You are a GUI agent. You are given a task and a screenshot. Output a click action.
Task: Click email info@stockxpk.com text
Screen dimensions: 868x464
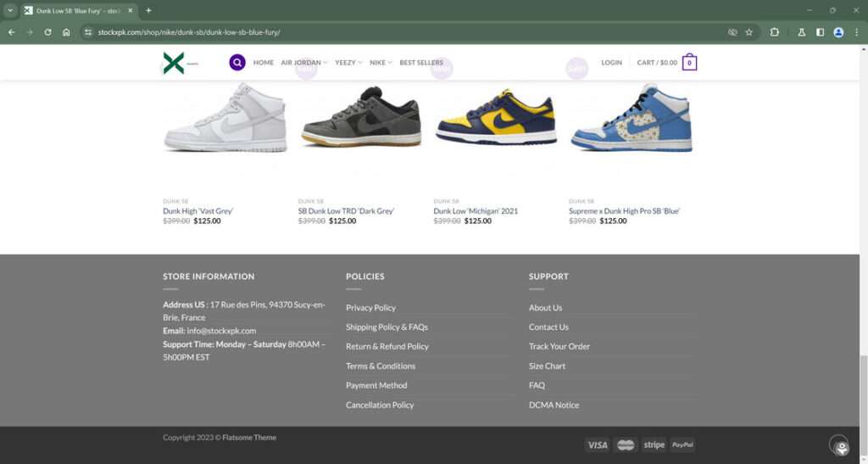(221, 331)
